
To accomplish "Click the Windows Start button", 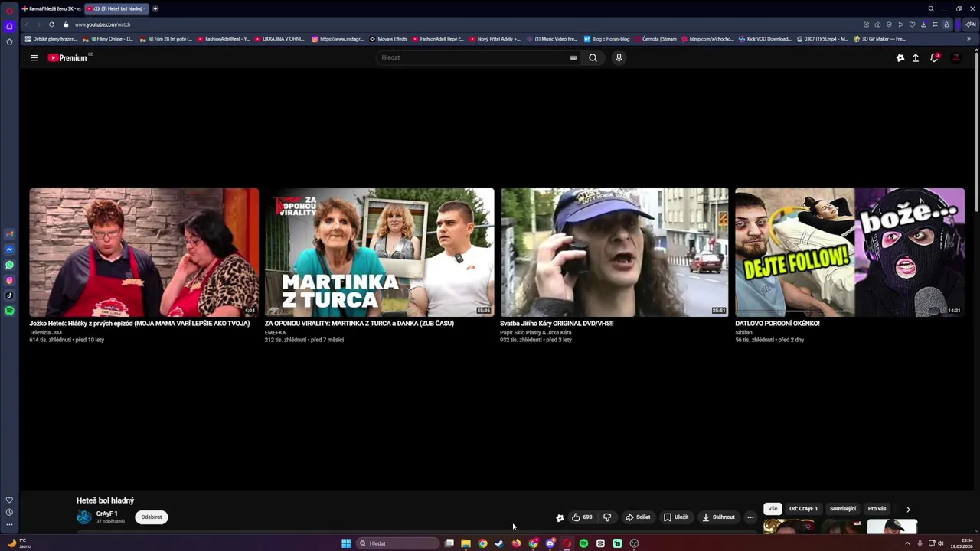I will pyautogui.click(x=346, y=543).
